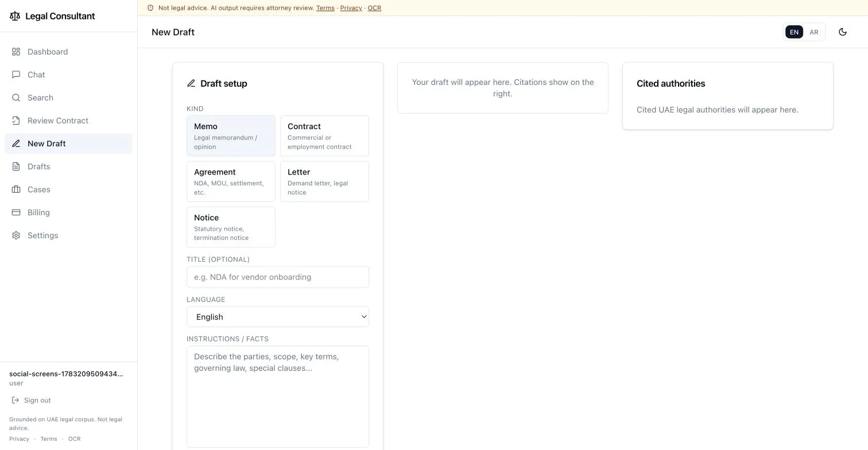Viewport: 868px width, 450px height.
Task: Click the New Draft page heading
Action: (173, 32)
